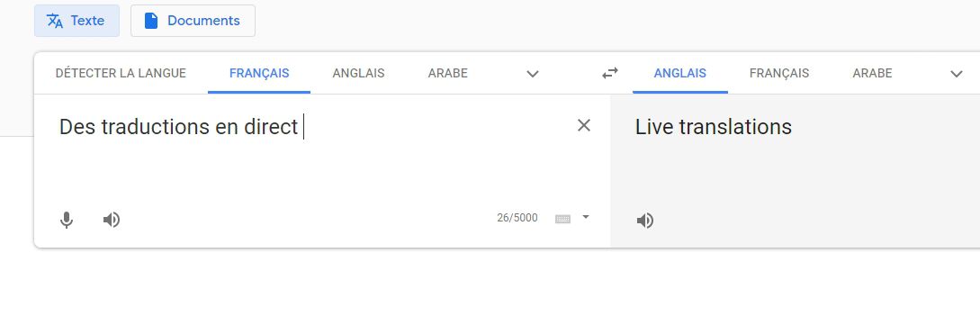Expand more source languages chevron
Image resolution: width=980 pixels, height=325 pixels.
pos(533,74)
